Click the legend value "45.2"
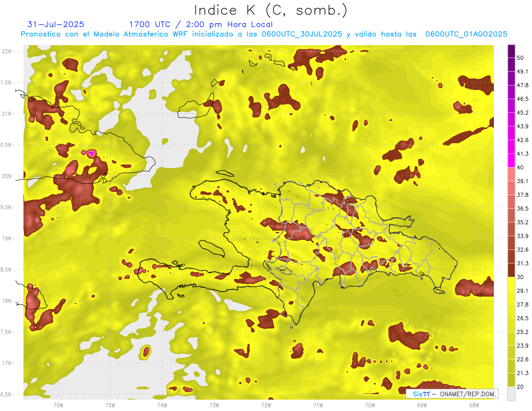This screenshot has height=411, width=532. (523, 113)
